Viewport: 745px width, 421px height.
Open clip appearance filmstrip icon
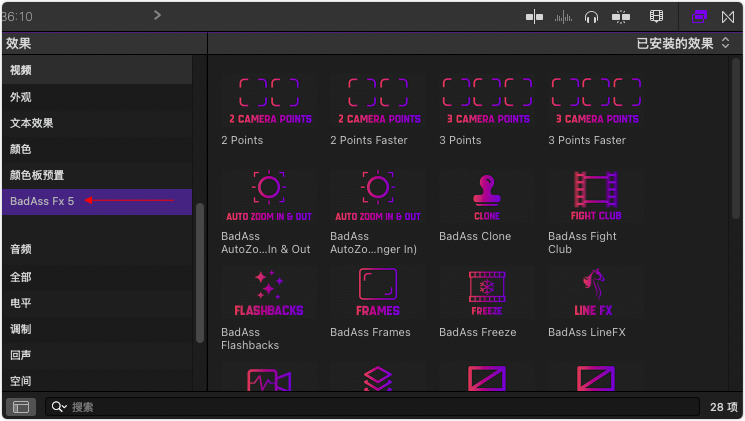(656, 17)
